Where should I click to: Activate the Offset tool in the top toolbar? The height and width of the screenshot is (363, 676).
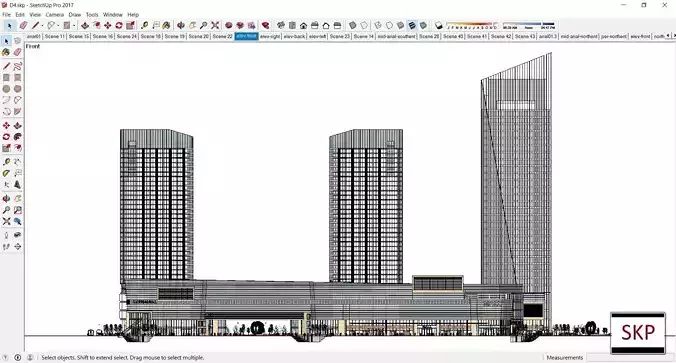click(97, 25)
